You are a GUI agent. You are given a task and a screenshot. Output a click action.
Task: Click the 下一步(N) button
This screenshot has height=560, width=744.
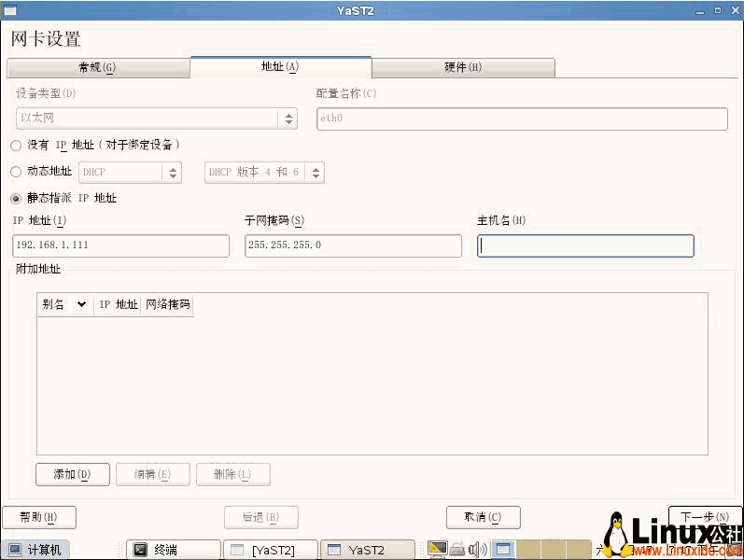tap(705, 517)
